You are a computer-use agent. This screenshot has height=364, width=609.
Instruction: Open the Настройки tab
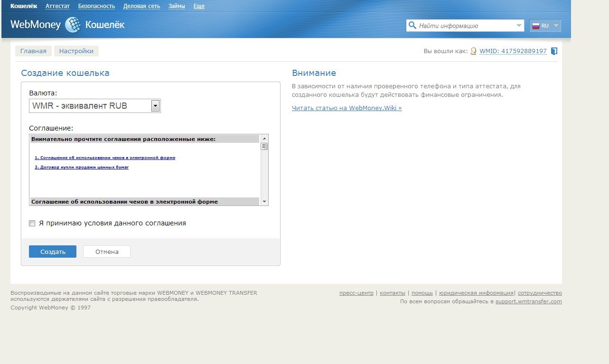pos(76,51)
